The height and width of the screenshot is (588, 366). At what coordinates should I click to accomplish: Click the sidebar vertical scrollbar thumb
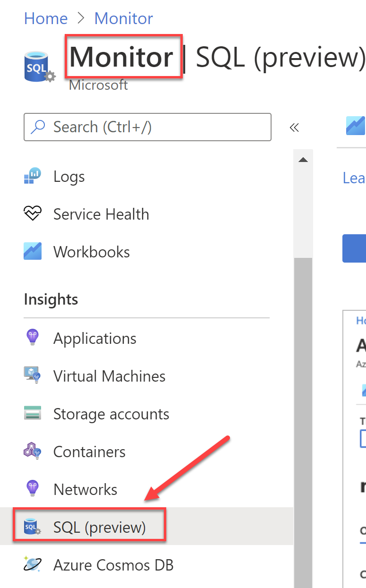click(303, 423)
